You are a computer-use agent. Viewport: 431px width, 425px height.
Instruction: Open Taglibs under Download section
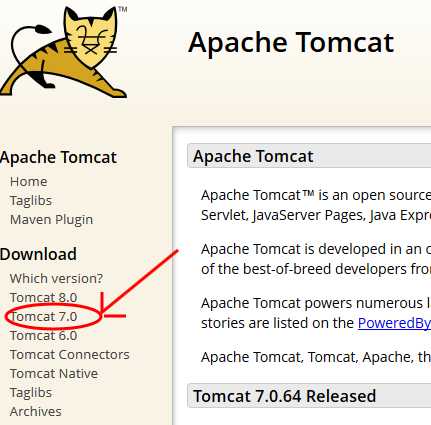31,393
